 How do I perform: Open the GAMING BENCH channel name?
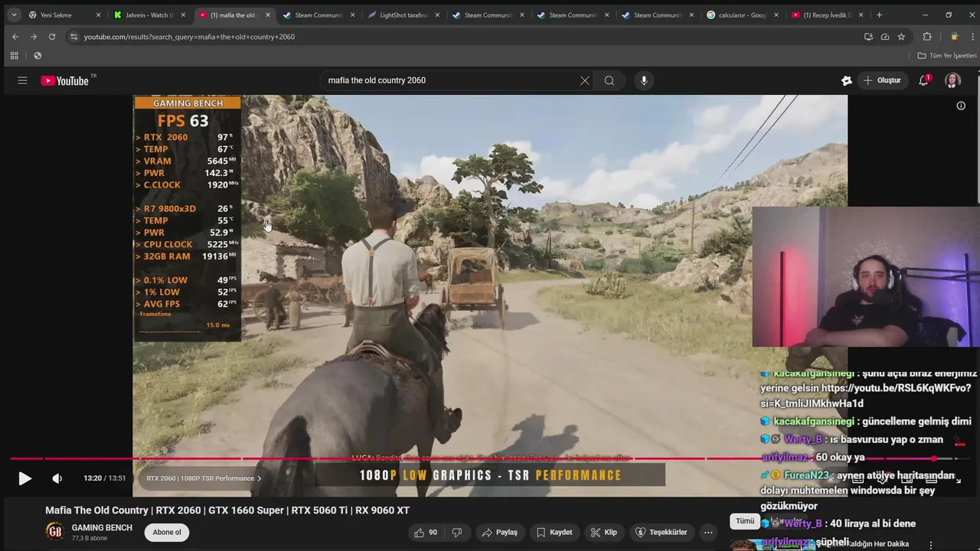(x=102, y=528)
